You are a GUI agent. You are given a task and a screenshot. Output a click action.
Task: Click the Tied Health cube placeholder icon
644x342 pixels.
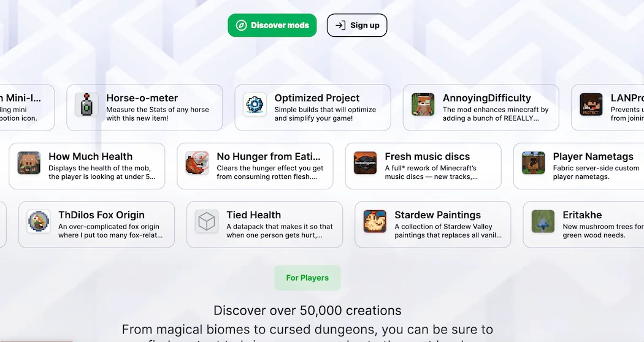[207, 221]
